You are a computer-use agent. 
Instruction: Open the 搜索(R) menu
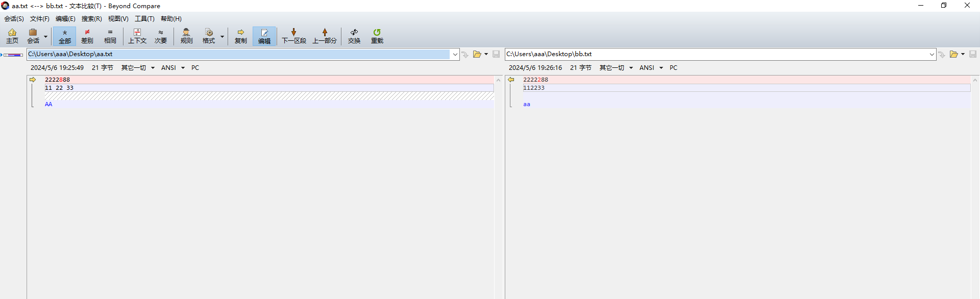(92, 19)
